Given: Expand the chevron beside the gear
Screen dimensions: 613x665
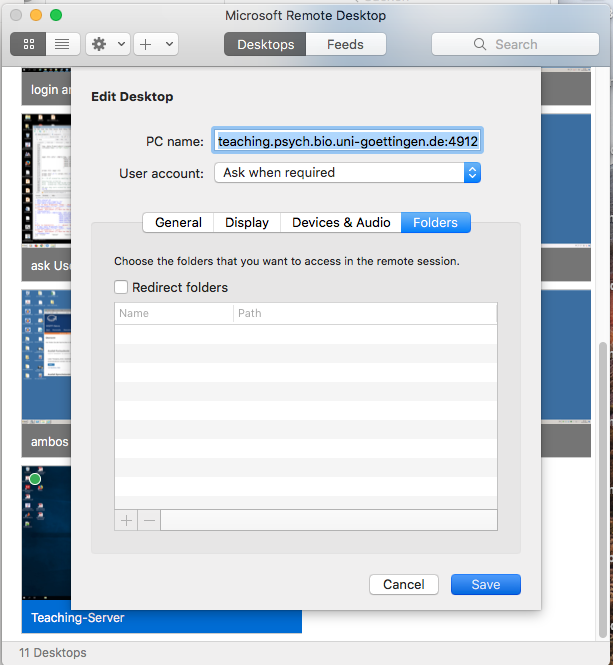Looking at the screenshot, I should tap(121, 44).
